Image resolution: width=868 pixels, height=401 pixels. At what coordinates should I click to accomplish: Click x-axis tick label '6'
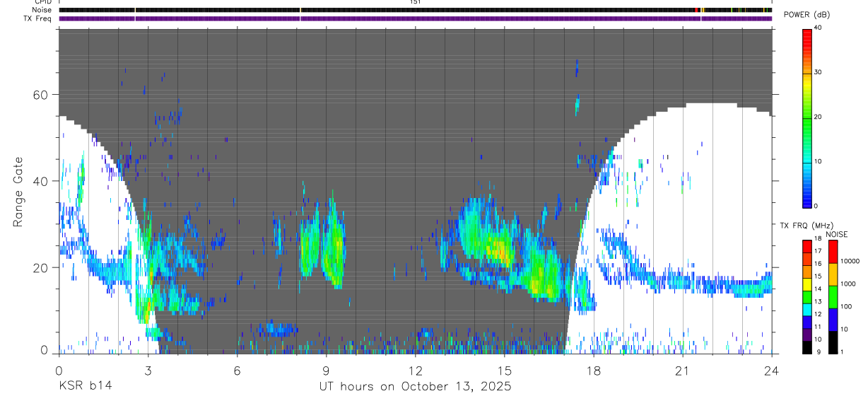tap(237, 370)
